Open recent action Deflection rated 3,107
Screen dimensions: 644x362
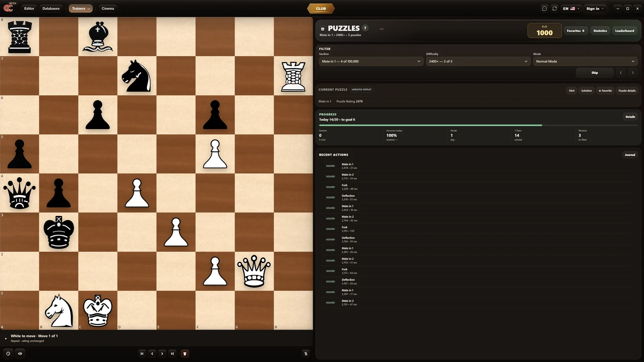478,282
